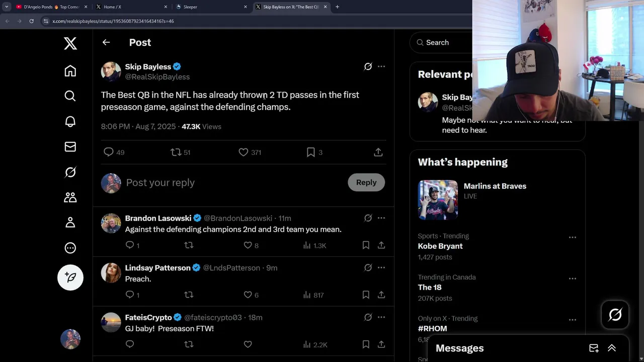View analytics 1.3K on Brandon's reply
The image size is (644, 362).
click(x=314, y=245)
